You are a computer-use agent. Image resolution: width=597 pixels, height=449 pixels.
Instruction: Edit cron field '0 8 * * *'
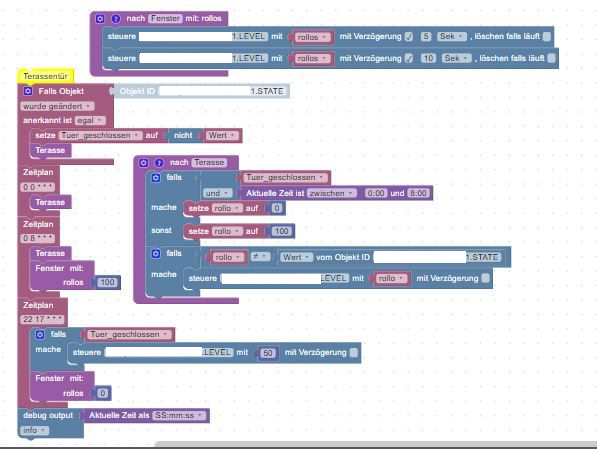38,238
